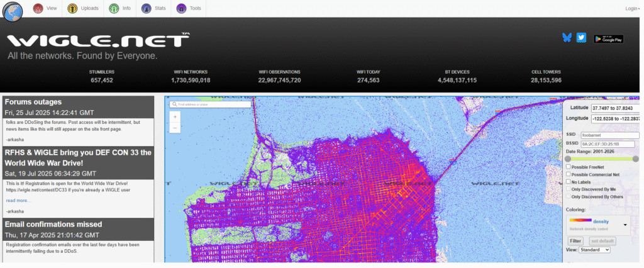Click the Twitter bird icon

click(581, 38)
